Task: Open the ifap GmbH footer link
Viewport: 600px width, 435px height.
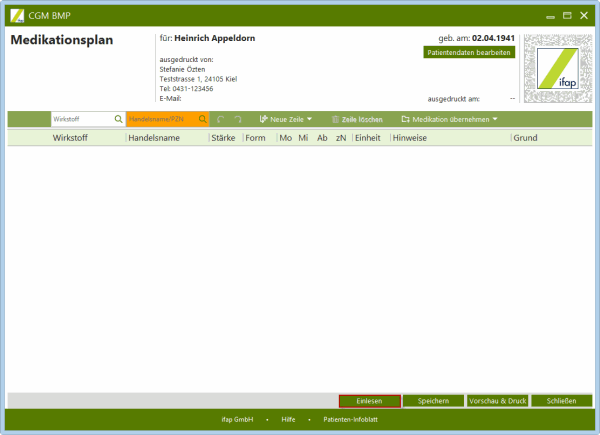Action: pos(237,420)
